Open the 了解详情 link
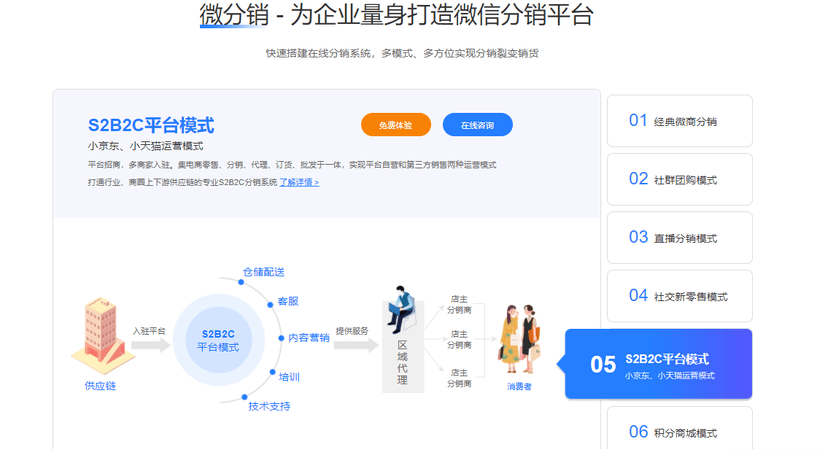Image resolution: width=828 pixels, height=449 pixels. click(x=299, y=182)
